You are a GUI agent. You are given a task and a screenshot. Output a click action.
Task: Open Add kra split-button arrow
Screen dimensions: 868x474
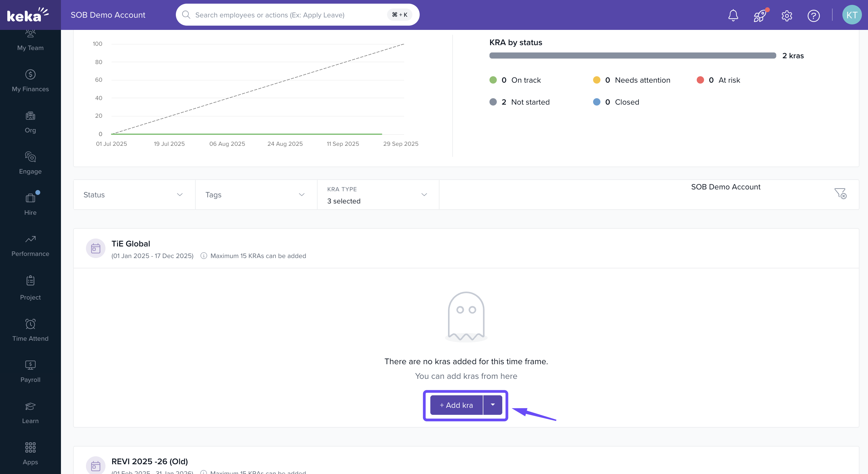click(x=493, y=405)
